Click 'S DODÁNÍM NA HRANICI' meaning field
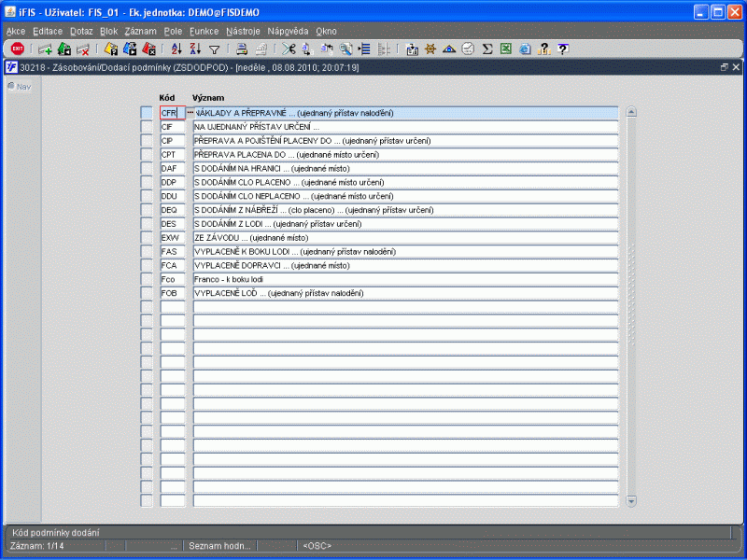747x560 pixels. point(405,168)
